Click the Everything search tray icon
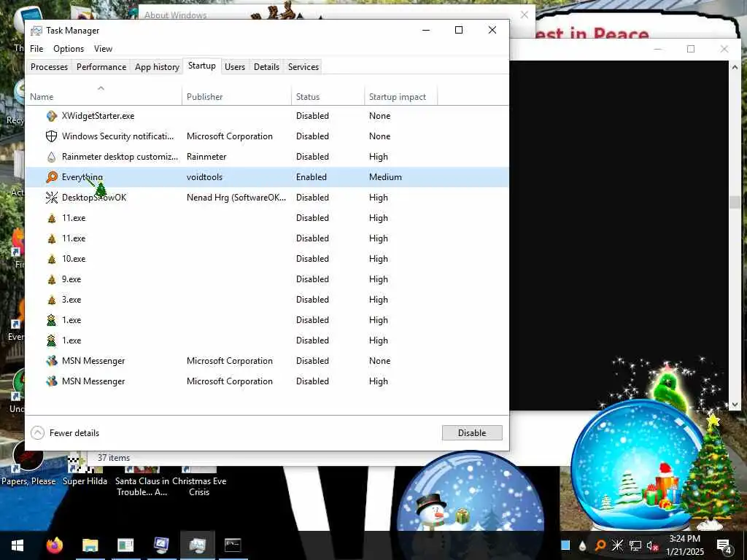Viewport: 747px width, 560px height. [x=600, y=545]
